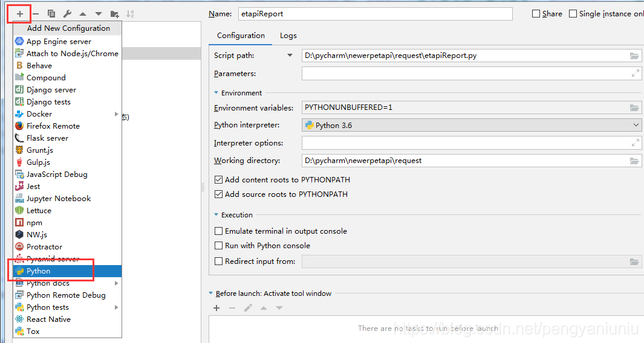Select App Engine server configuration
This screenshot has height=343, width=644.
pyautogui.click(x=67, y=42)
